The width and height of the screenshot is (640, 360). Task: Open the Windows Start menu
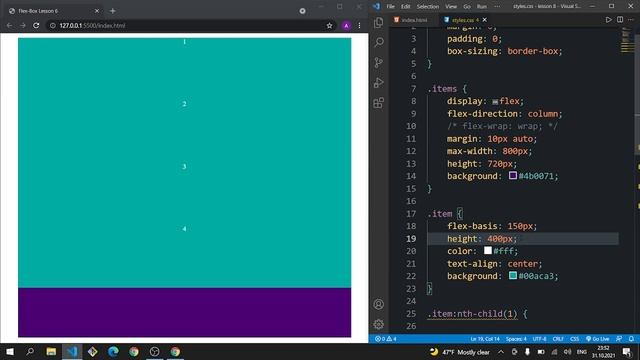tap(10, 351)
